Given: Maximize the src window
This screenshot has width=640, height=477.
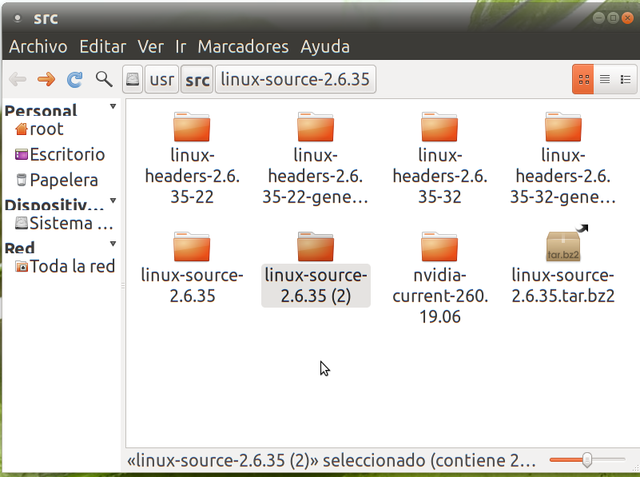Looking at the screenshot, I should pos(613,18).
